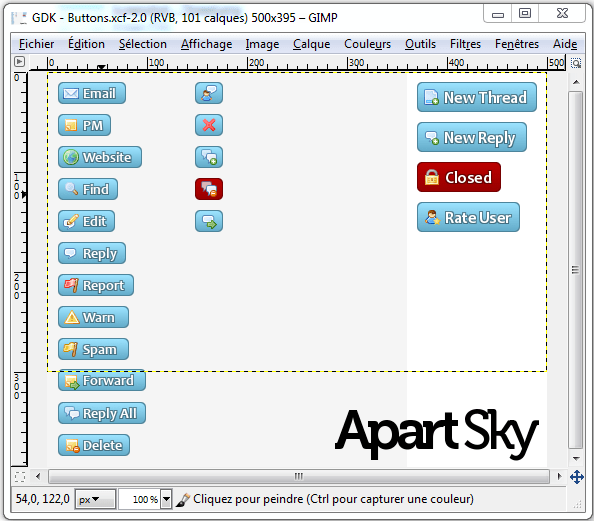Click the red X icon button
The height and width of the screenshot is (521, 594).
(x=209, y=125)
